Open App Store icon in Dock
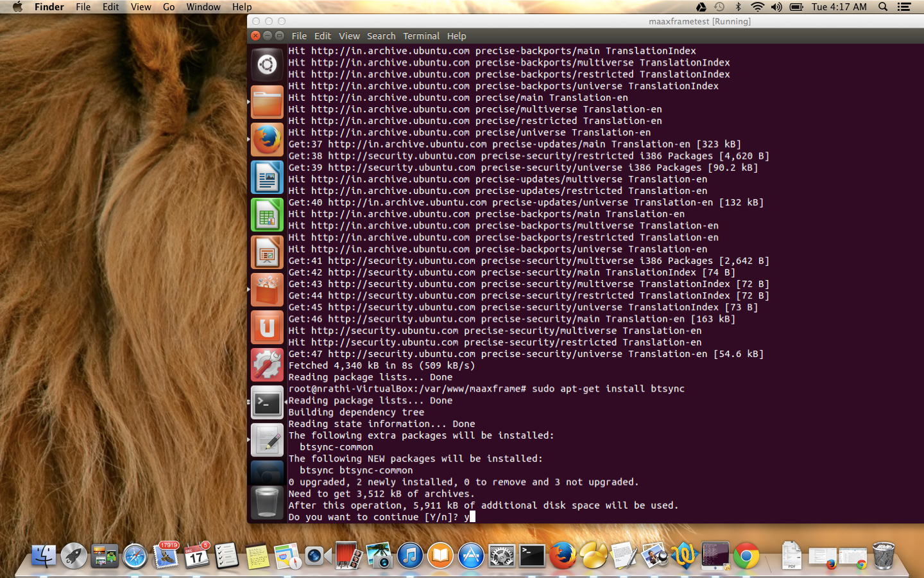The image size is (924, 578). 470,556
